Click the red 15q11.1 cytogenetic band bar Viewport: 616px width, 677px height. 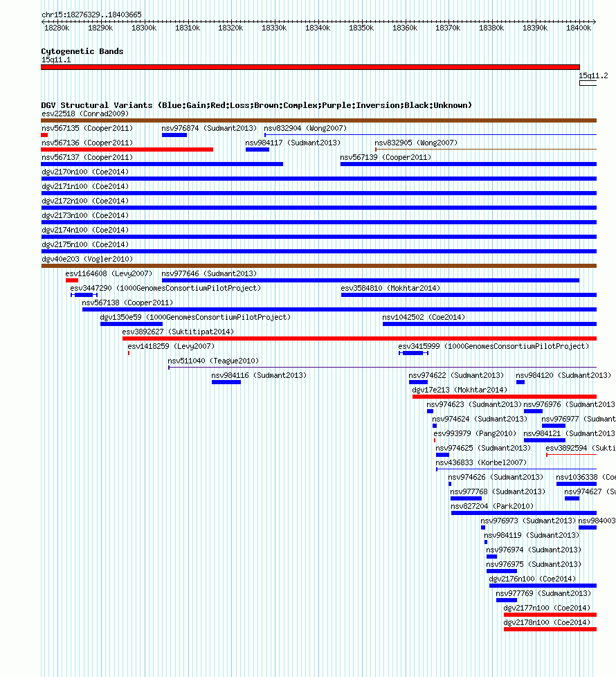click(310, 67)
